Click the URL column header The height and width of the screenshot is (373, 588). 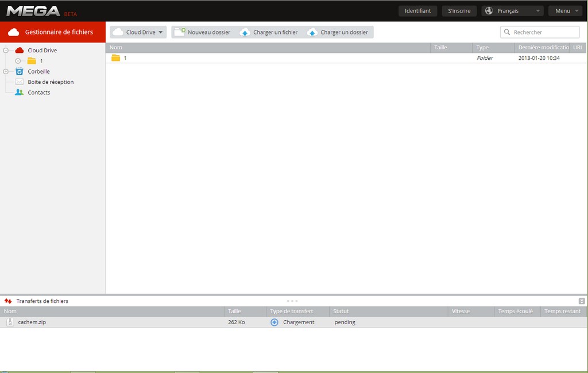[x=578, y=47]
